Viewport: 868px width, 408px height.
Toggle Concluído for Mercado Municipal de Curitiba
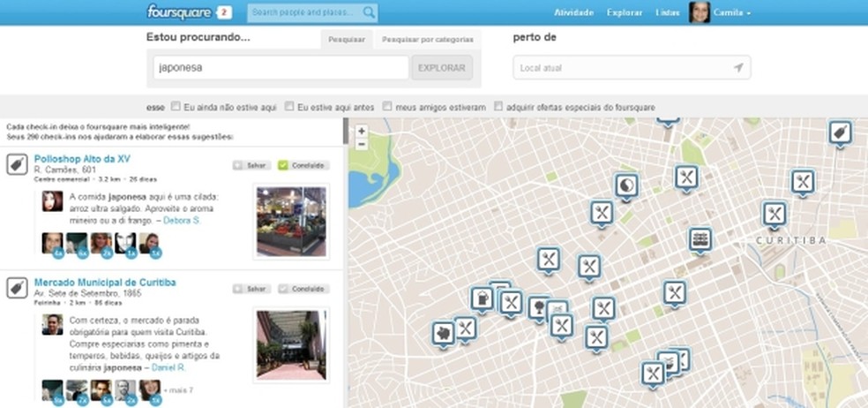[303, 289]
